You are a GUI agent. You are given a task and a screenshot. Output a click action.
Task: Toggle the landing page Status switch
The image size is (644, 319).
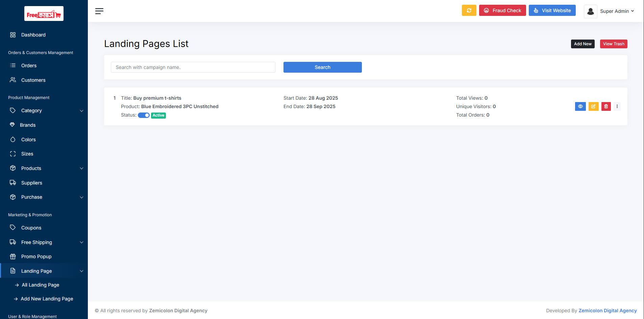pos(144,115)
